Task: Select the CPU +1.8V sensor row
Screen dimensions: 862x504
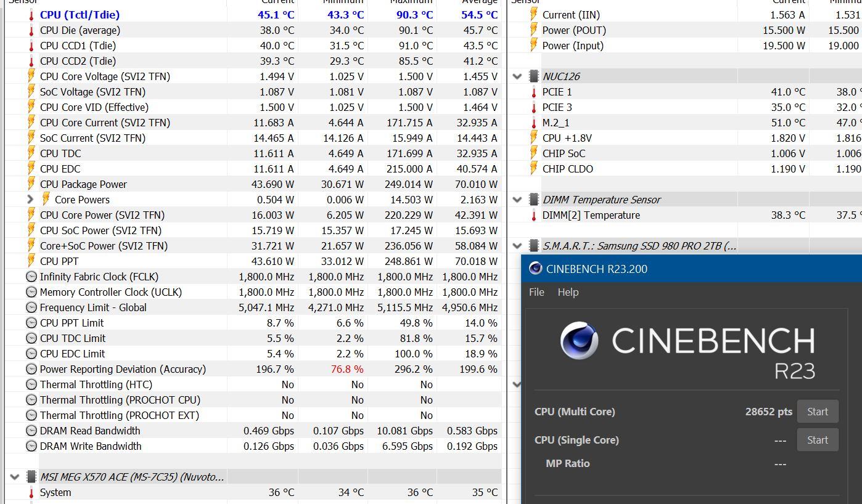Action: tap(686, 138)
